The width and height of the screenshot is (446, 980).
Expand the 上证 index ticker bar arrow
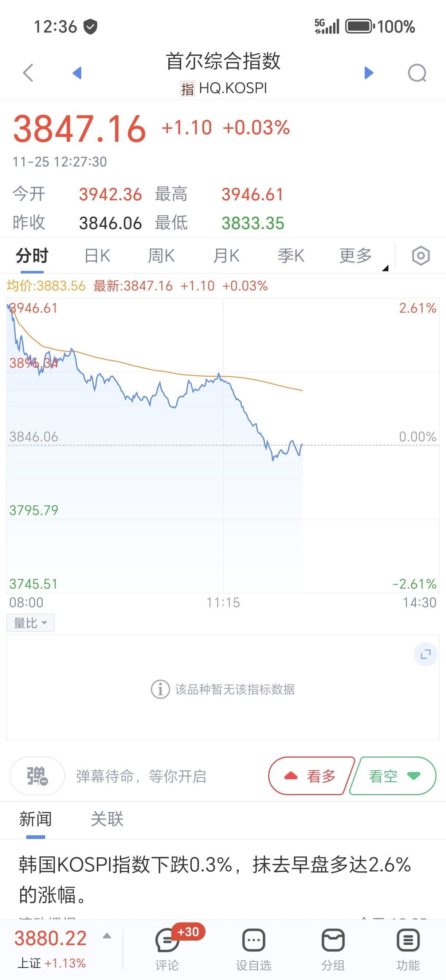pyautogui.click(x=107, y=936)
